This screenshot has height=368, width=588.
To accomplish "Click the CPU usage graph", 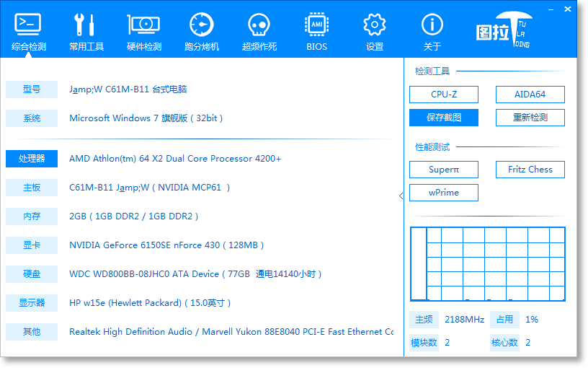I will [x=488, y=264].
